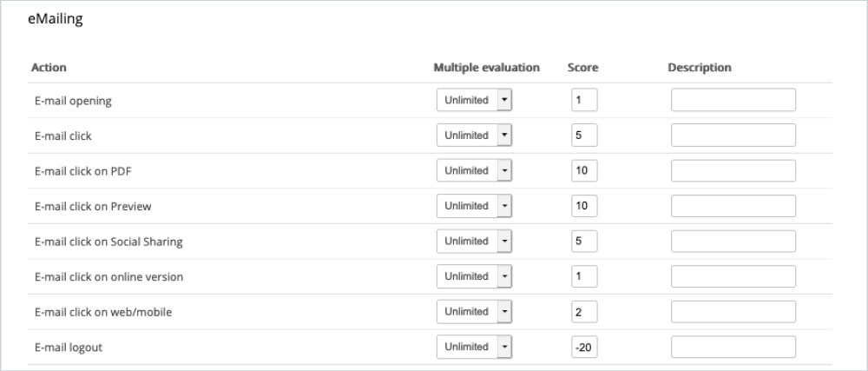
Task: Expand dropdown for E-mail click on Social Sharing
Action: click(x=474, y=241)
